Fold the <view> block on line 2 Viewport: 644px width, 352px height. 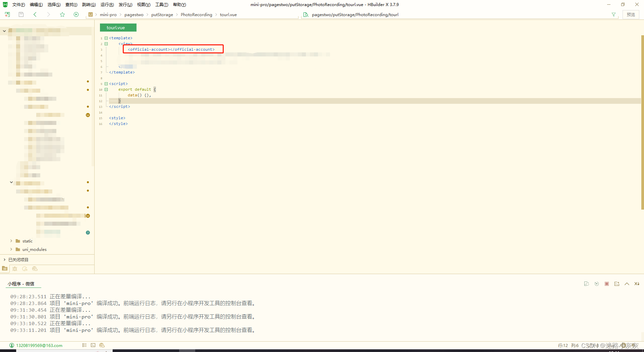(106, 44)
